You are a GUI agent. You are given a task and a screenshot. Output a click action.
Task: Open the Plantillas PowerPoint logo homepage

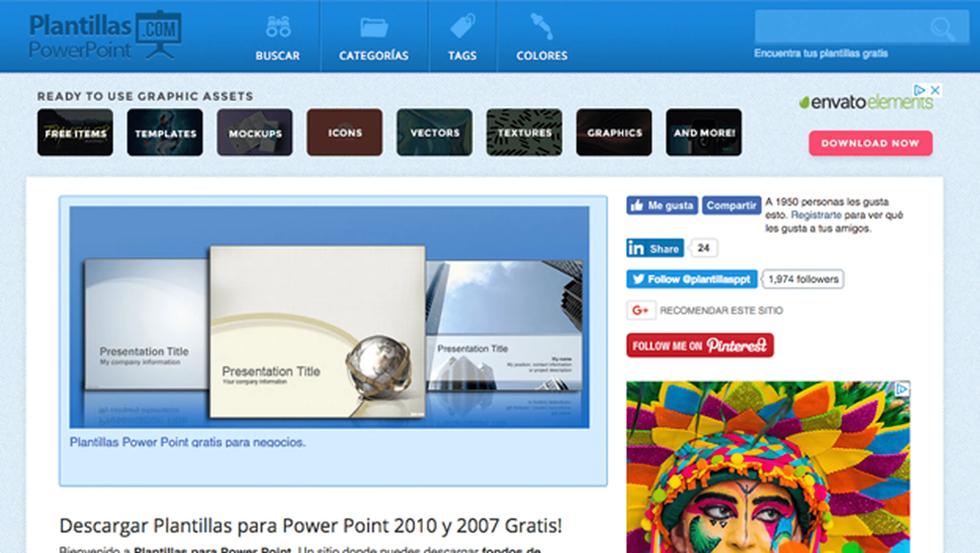[105, 35]
